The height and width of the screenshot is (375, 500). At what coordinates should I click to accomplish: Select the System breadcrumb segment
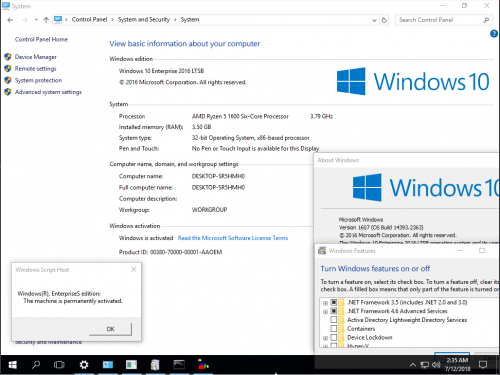(x=190, y=20)
